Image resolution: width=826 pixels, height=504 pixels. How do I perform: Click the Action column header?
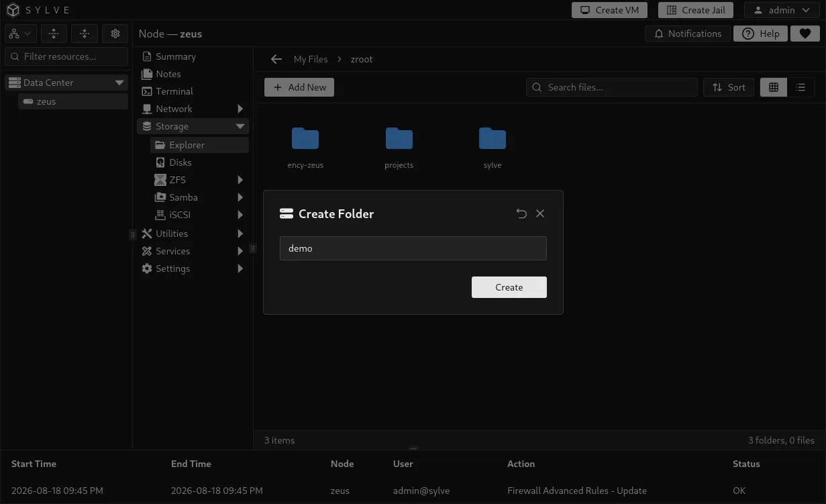click(521, 464)
